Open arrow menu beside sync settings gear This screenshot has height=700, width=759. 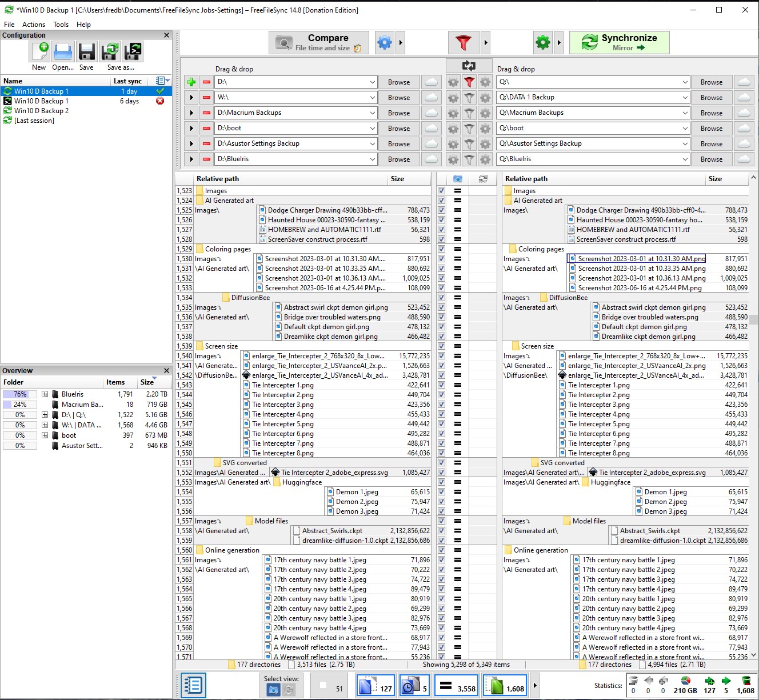point(558,42)
